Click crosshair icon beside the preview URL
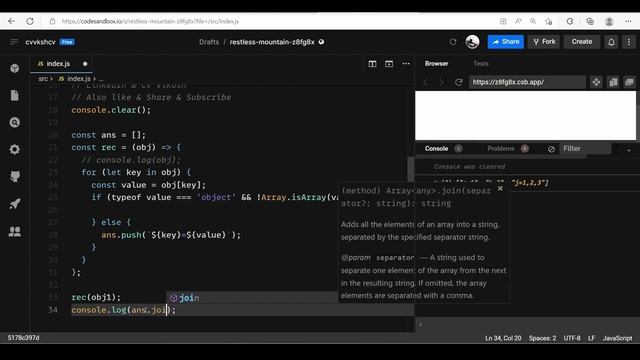The width and height of the screenshot is (640, 360). click(596, 82)
